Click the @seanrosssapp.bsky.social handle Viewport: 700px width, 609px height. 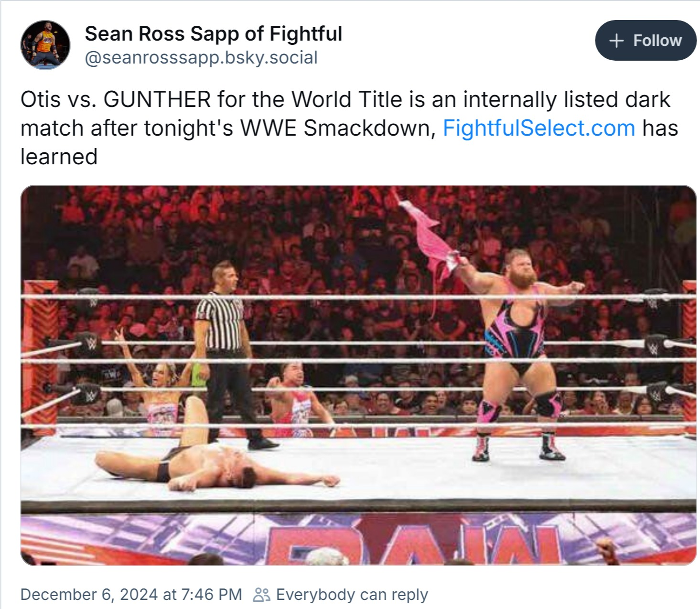pyautogui.click(x=201, y=58)
